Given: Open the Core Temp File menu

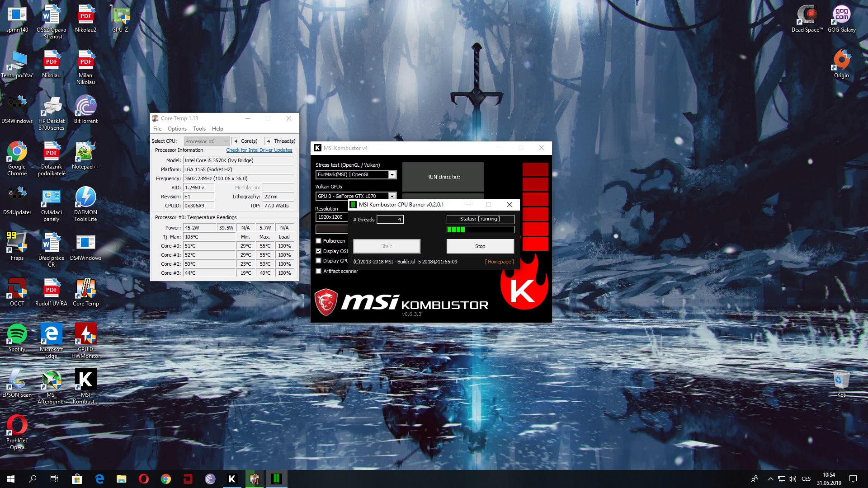Looking at the screenshot, I should tap(157, 129).
